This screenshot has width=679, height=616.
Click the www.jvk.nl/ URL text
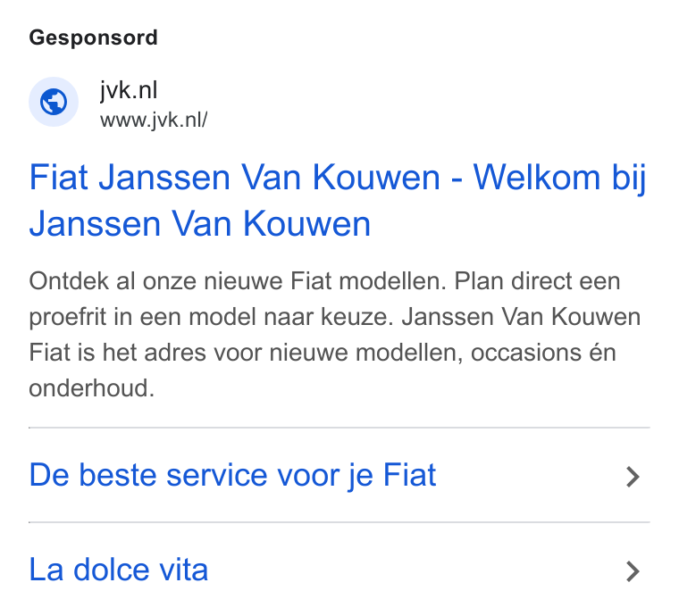pos(154,120)
